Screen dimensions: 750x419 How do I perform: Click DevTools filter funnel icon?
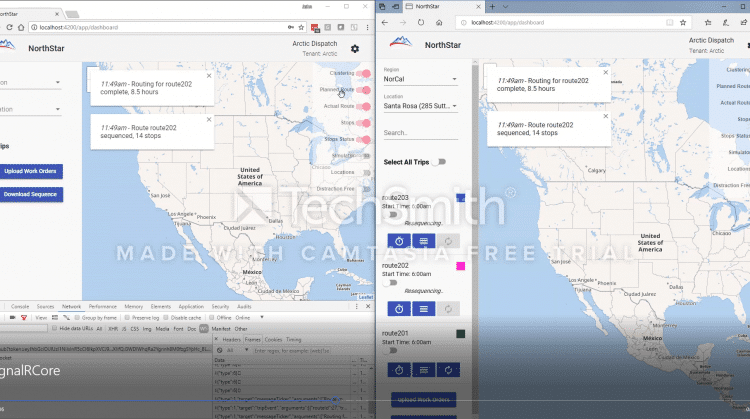point(23,318)
